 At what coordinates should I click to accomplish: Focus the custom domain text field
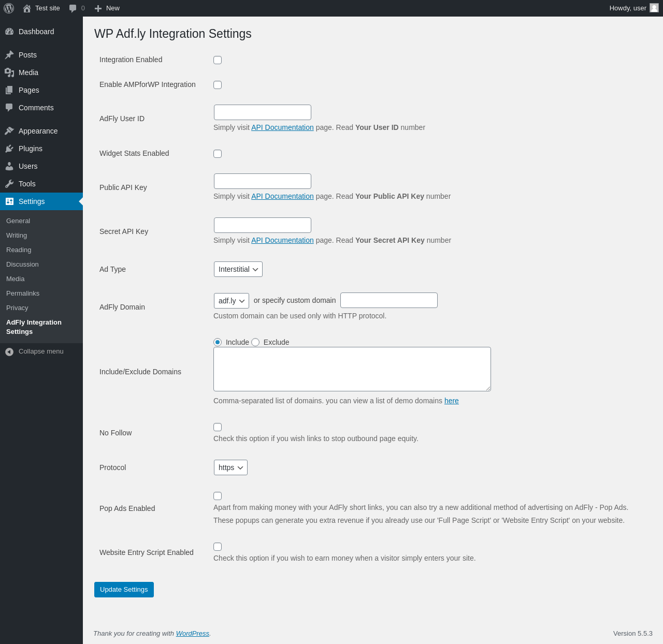coord(389,300)
